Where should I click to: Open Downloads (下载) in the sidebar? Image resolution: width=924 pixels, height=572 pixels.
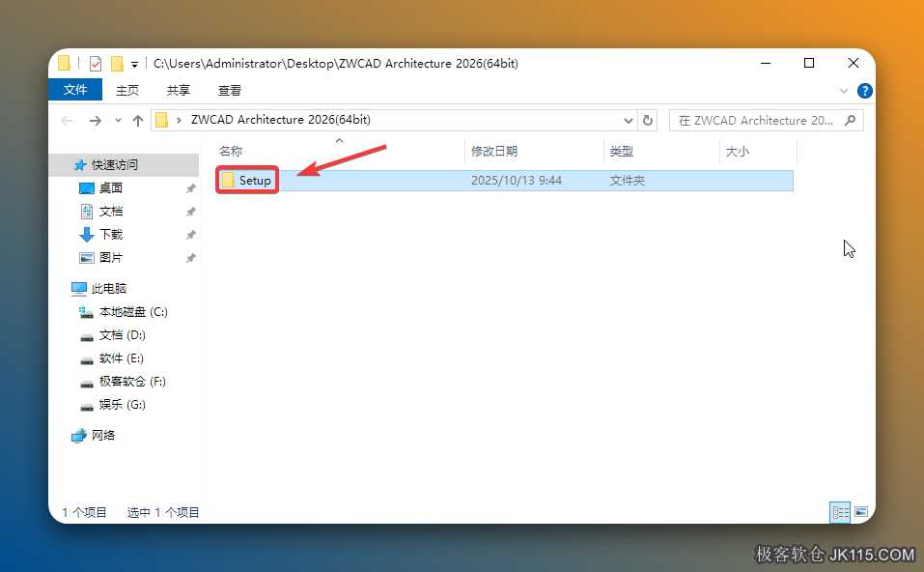[111, 234]
